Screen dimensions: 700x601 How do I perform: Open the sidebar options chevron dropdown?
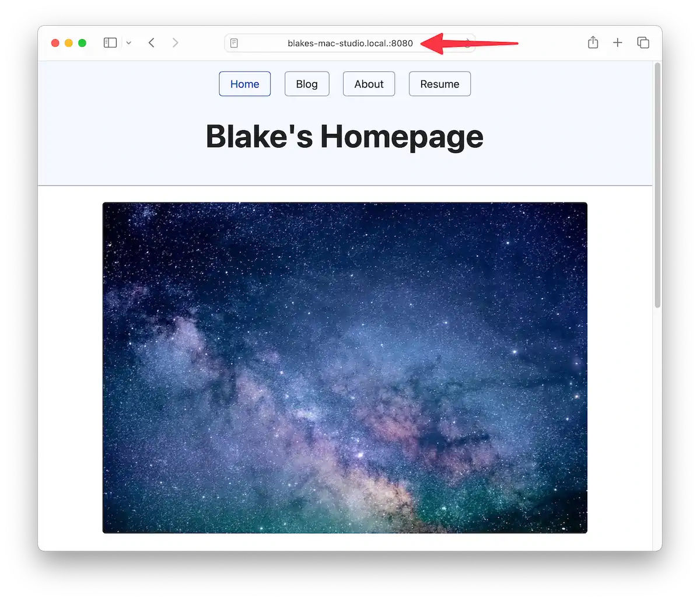point(128,43)
